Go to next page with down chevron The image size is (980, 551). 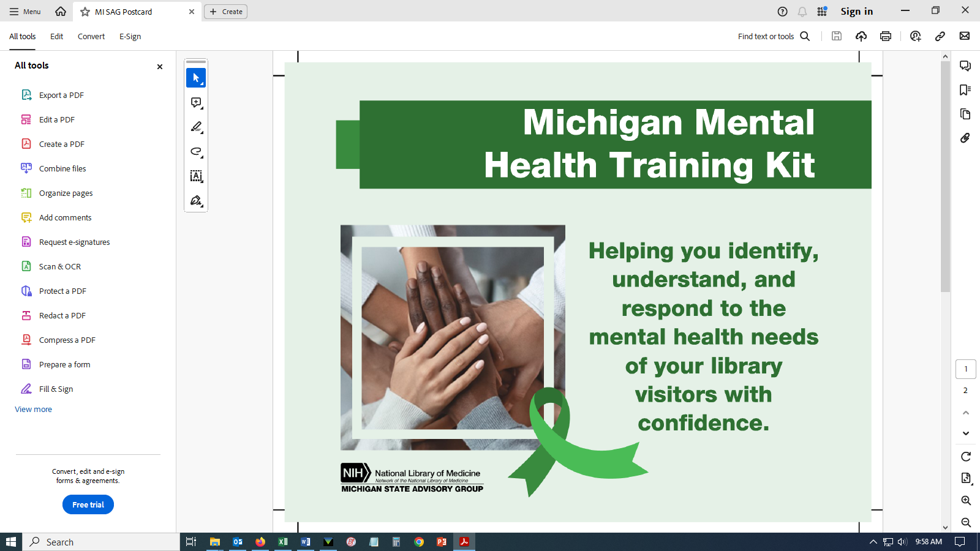(966, 433)
